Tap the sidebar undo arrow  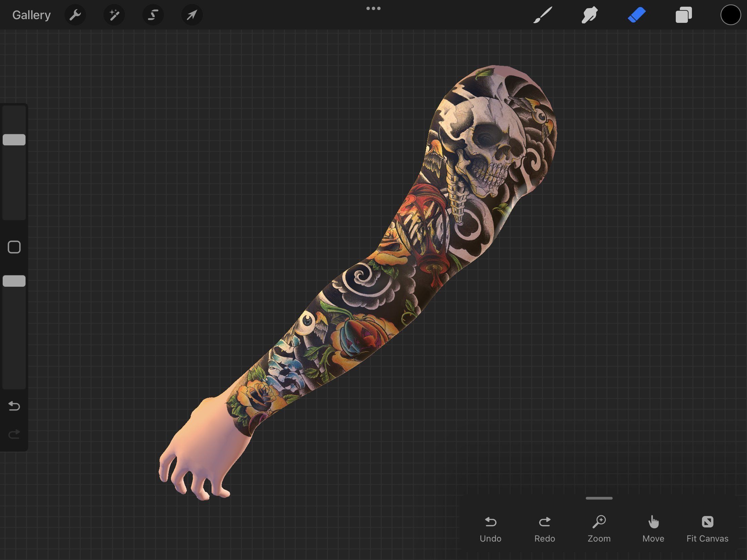click(x=14, y=406)
